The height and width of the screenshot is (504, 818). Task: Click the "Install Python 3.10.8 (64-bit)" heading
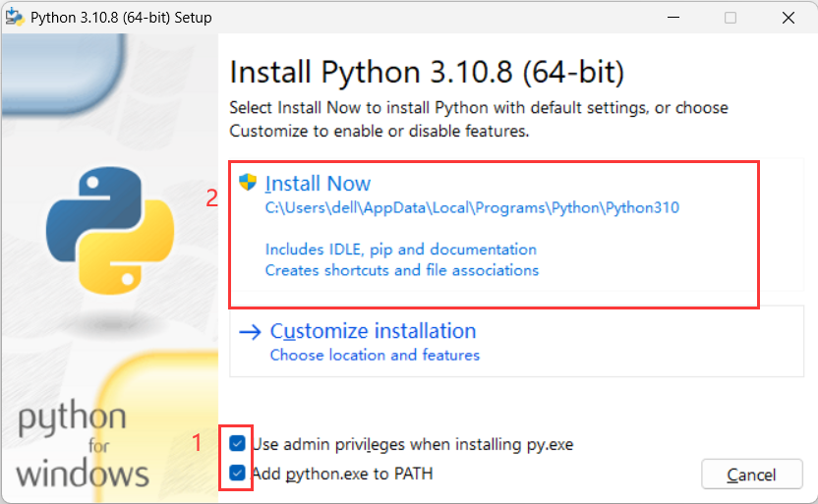click(427, 73)
